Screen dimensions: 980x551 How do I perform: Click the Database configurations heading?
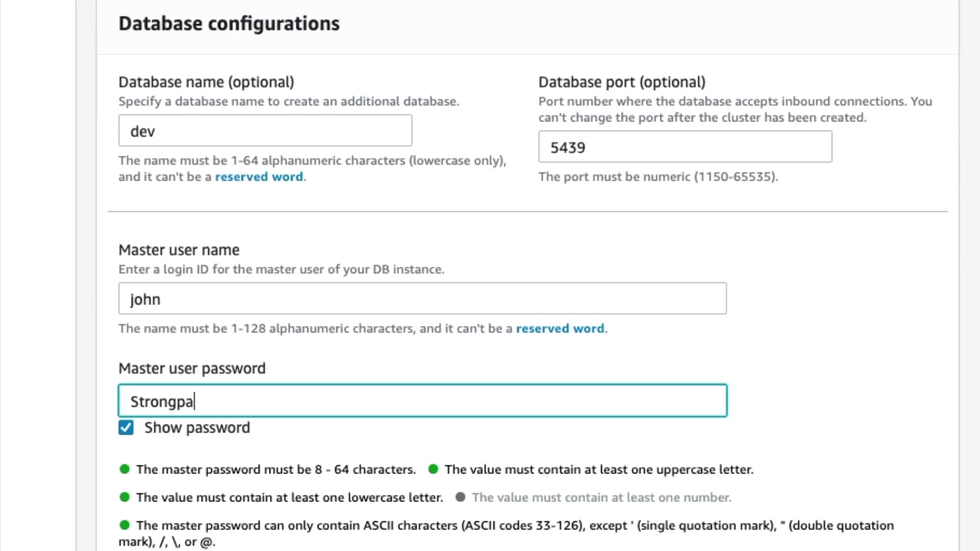[x=229, y=24]
